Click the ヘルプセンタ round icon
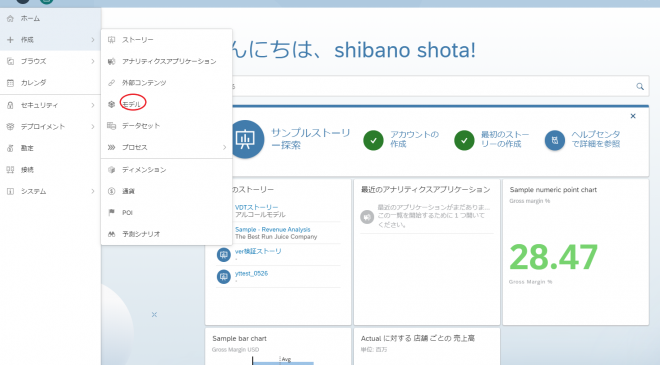The height and width of the screenshot is (365, 660). tap(555, 140)
